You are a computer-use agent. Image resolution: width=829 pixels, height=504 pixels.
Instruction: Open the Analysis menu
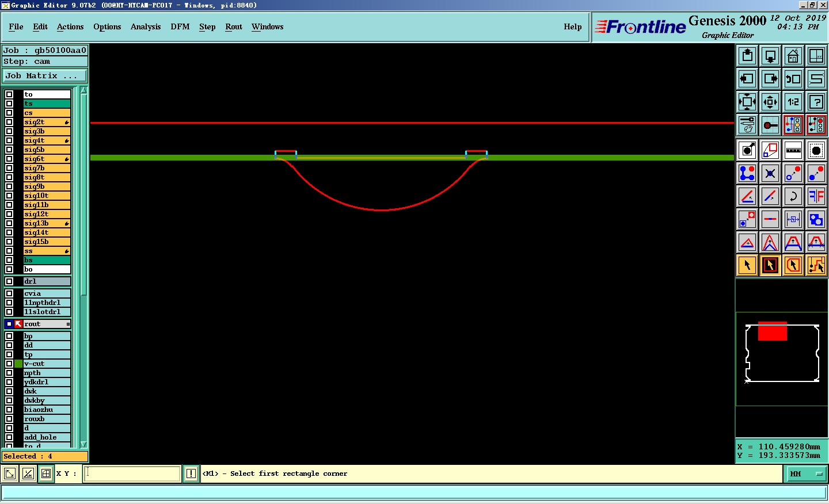(x=146, y=26)
